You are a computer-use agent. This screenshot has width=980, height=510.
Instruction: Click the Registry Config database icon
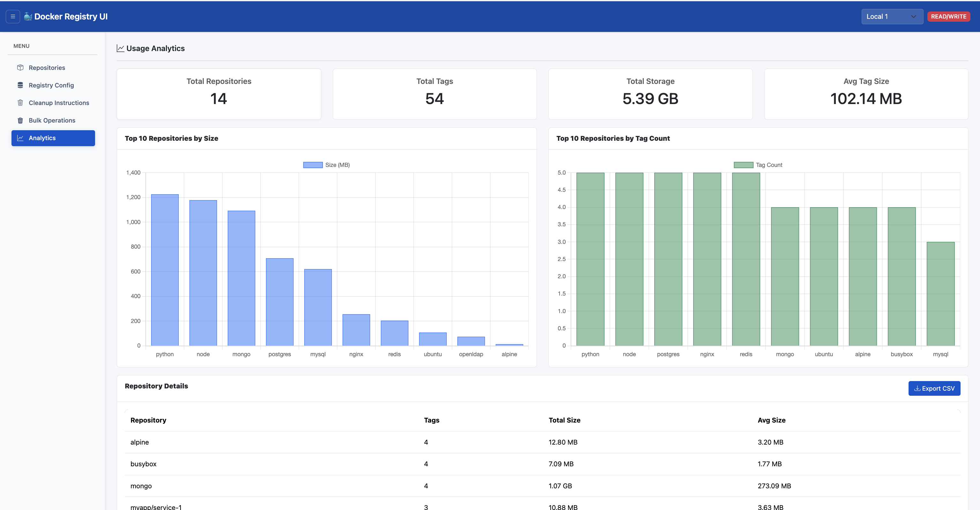tap(20, 85)
